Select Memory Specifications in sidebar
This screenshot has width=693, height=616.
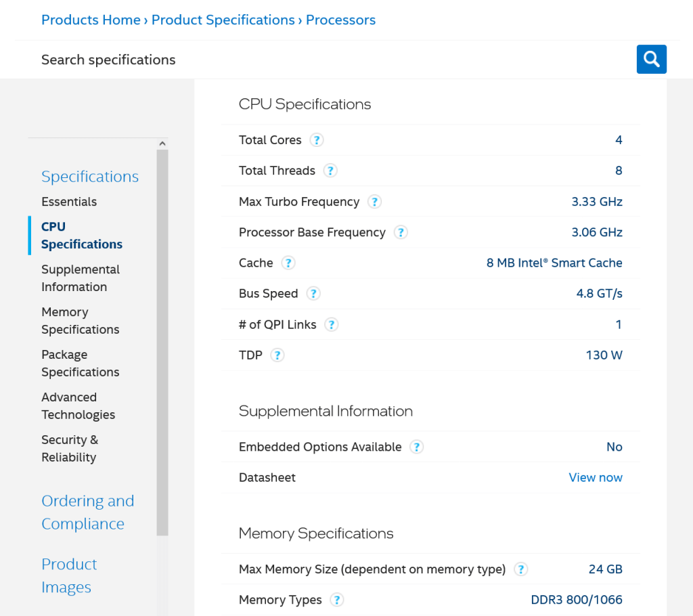tap(80, 321)
